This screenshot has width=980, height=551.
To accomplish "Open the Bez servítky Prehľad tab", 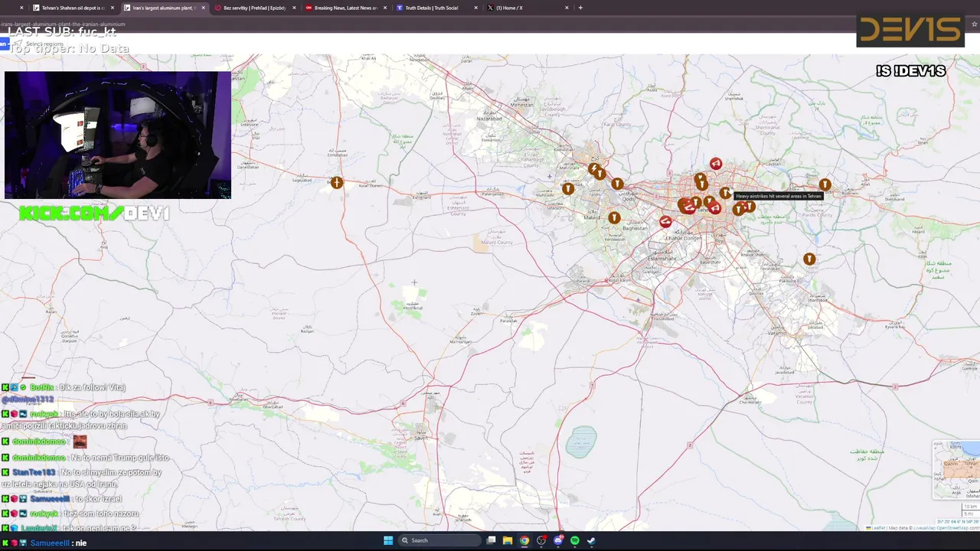I will pyautogui.click(x=255, y=8).
